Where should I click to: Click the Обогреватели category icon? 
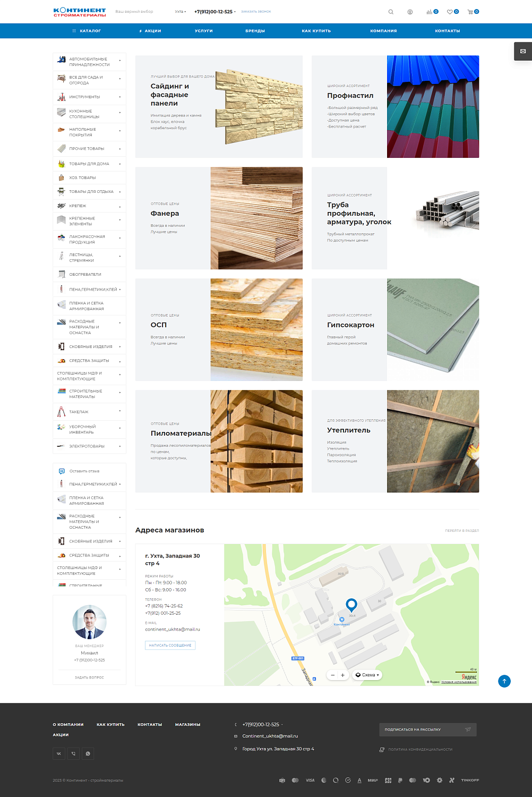62,274
